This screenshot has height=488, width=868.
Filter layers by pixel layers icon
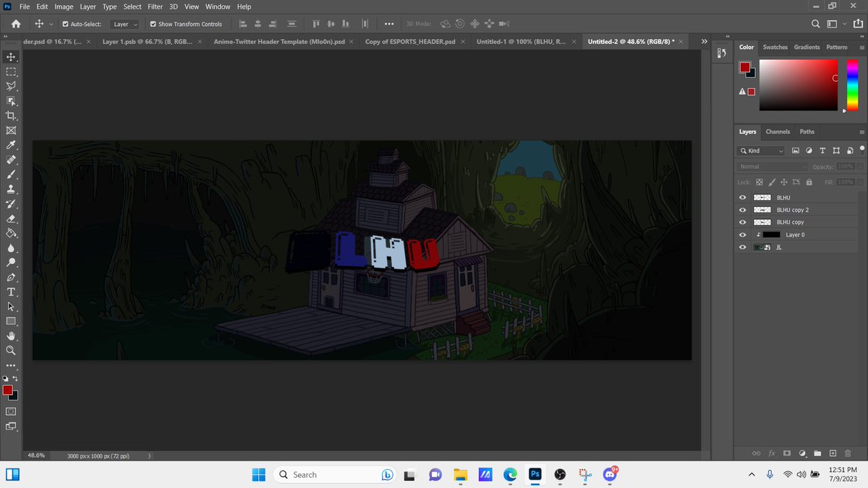click(795, 150)
